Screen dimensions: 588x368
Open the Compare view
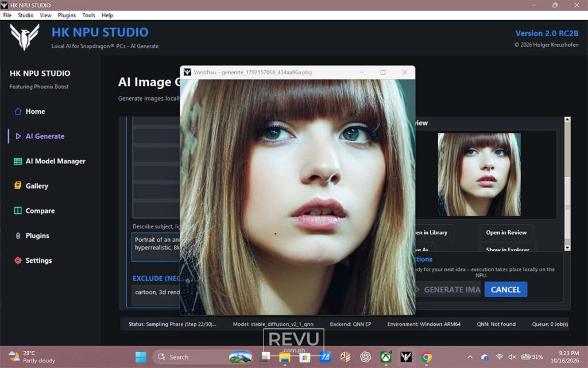34,210
